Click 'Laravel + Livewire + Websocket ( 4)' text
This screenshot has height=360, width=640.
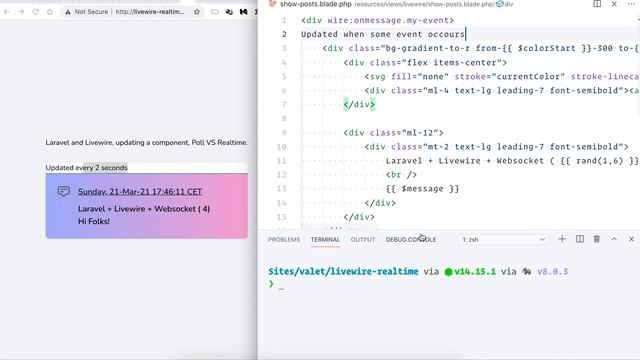point(144,209)
